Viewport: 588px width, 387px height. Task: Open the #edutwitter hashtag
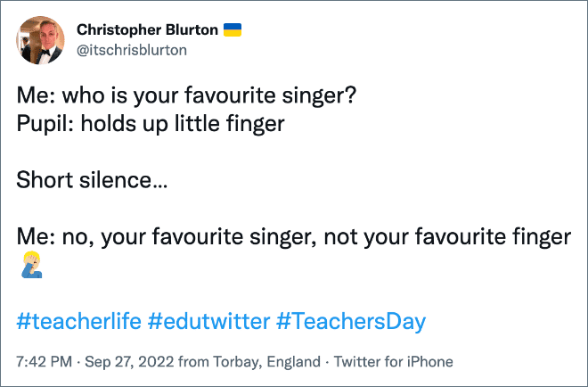point(208,321)
